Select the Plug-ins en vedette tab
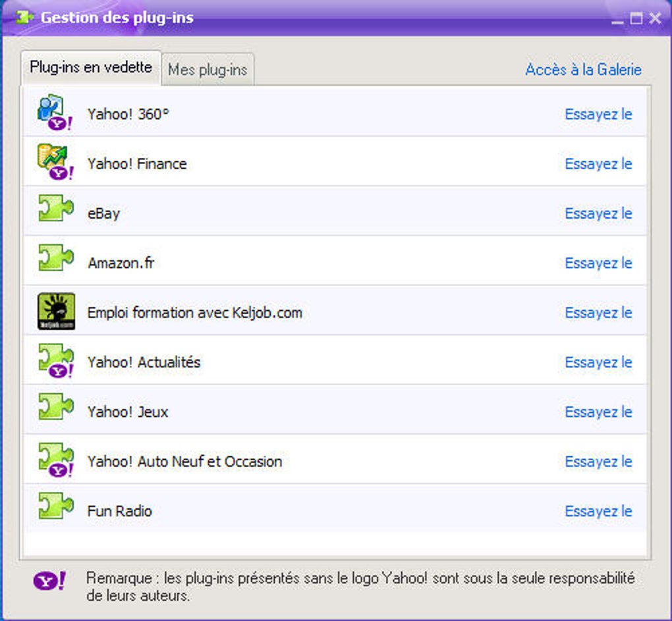The width and height of the screenshot is (672, 621). [x=91, y=68]
